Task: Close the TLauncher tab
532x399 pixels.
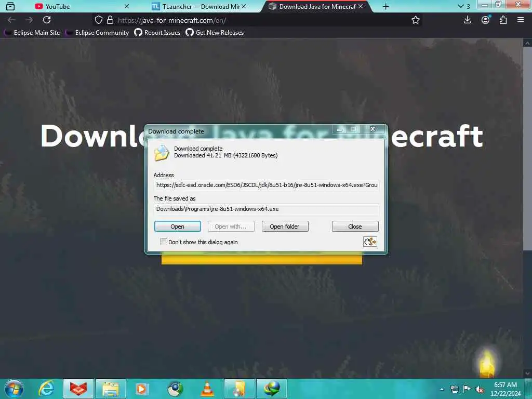Action: 244,6
